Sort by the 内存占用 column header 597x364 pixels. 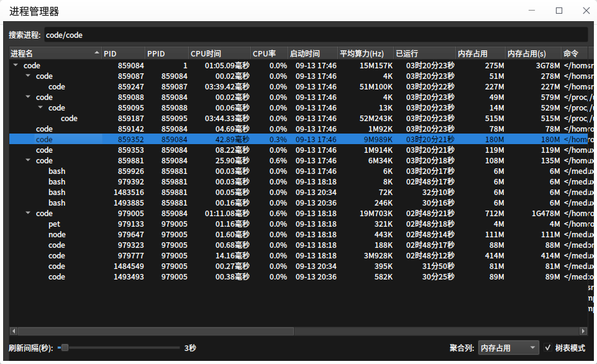tap(480, 53)
